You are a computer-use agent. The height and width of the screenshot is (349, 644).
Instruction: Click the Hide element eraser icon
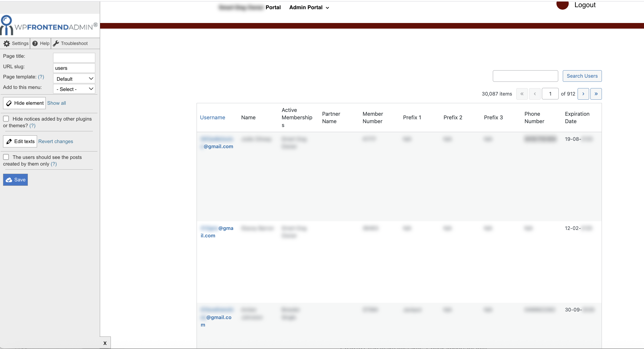pos(9,103)
